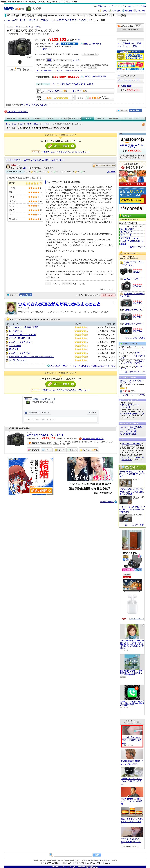This screenshot has width=150, height=868.
Task: Open the blue ショップ一覧 button
Action: pyautogui.click(x=70, y=43)
